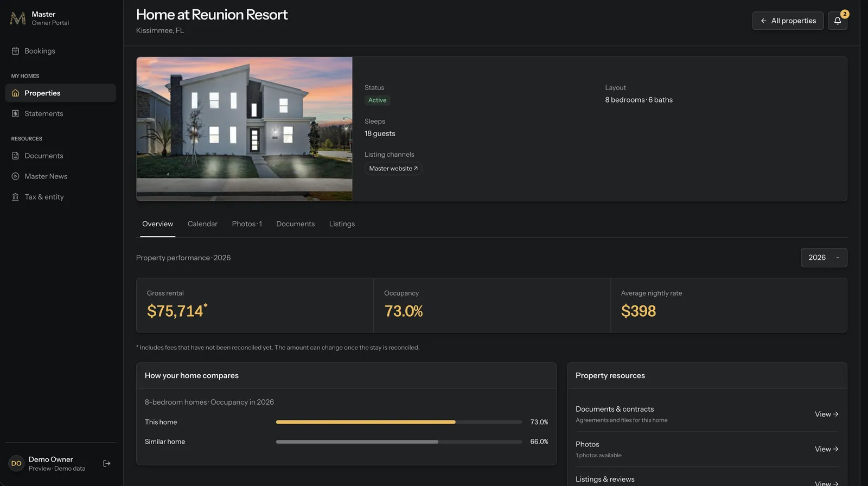Open Tax & entity in the sidebar

click(60, 197)
